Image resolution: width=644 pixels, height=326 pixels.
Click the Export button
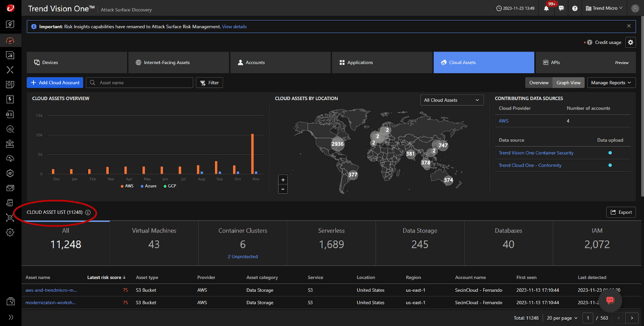point(621,212)
